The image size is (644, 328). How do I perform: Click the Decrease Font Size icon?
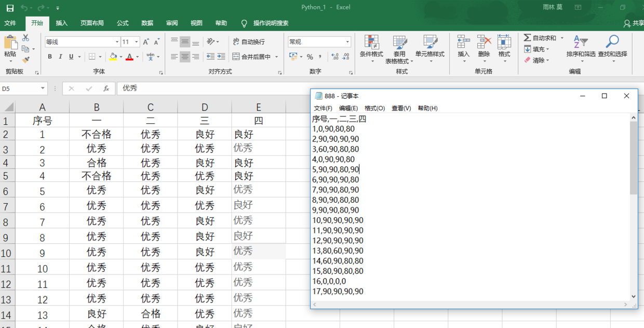[x=156, y=42]
